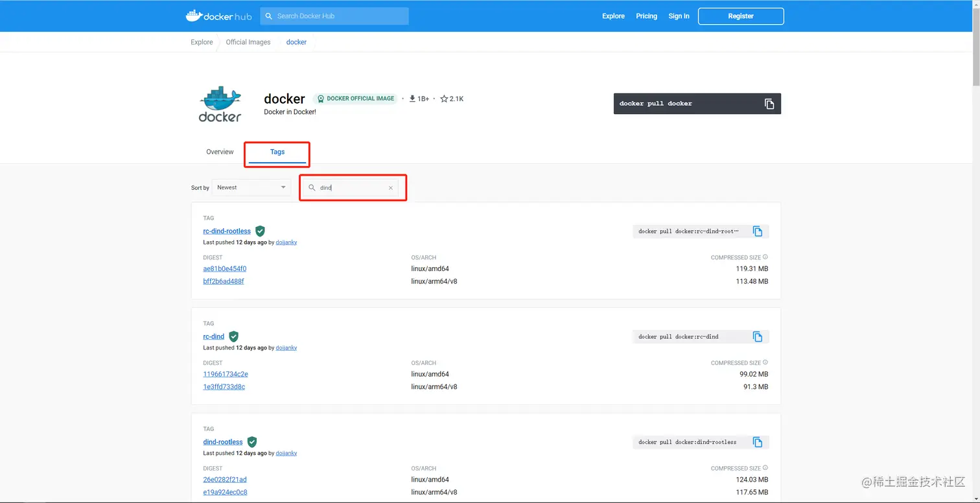Copy pull command for dind-rootless tag
Image resolution: width=980 pixels, height=503 pixels.
(x=758, y=442)
